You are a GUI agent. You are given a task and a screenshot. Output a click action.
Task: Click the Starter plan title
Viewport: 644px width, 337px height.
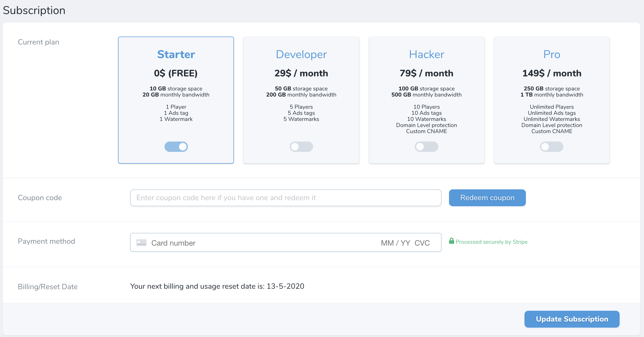click(x=176, y=54)
